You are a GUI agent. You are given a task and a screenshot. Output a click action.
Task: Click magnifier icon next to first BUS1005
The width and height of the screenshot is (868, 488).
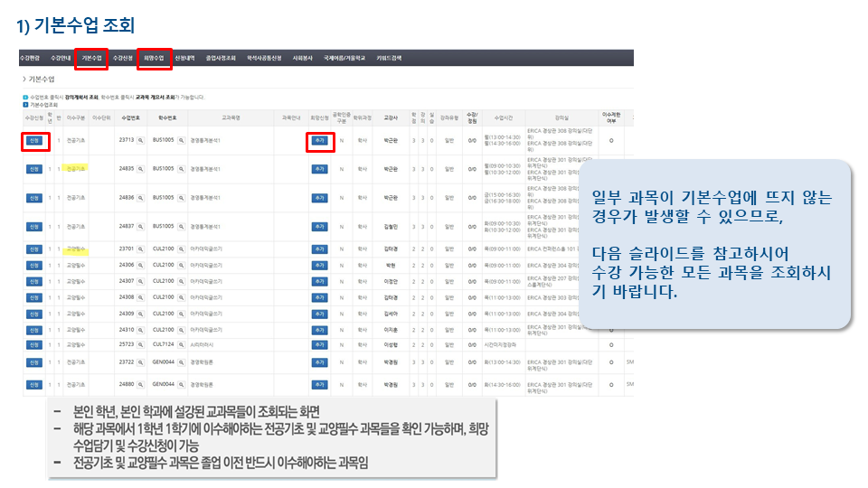(181, 141)
